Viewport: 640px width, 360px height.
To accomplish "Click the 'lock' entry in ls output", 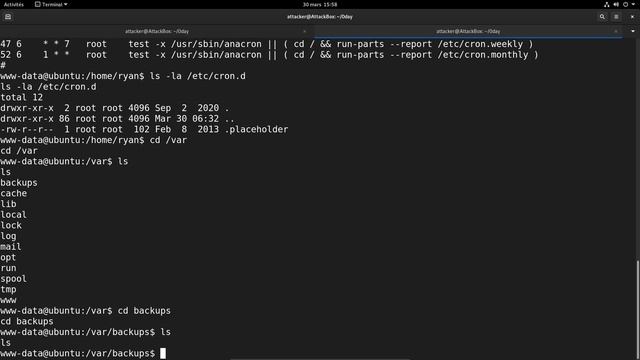I will [x=11, y=225].
